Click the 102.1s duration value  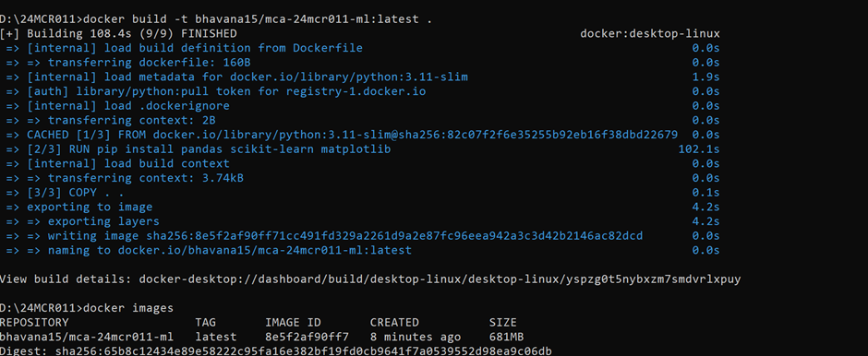[x=699, y=149]
